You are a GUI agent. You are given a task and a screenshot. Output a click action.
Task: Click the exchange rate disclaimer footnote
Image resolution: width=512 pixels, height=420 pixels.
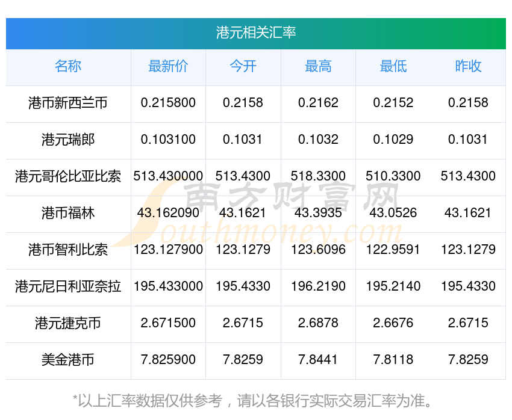[252, 401]
